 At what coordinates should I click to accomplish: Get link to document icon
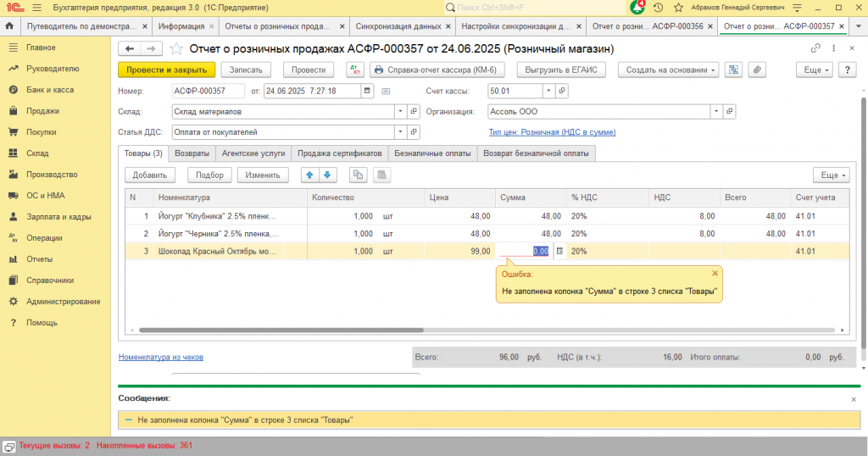click(815, 48)
